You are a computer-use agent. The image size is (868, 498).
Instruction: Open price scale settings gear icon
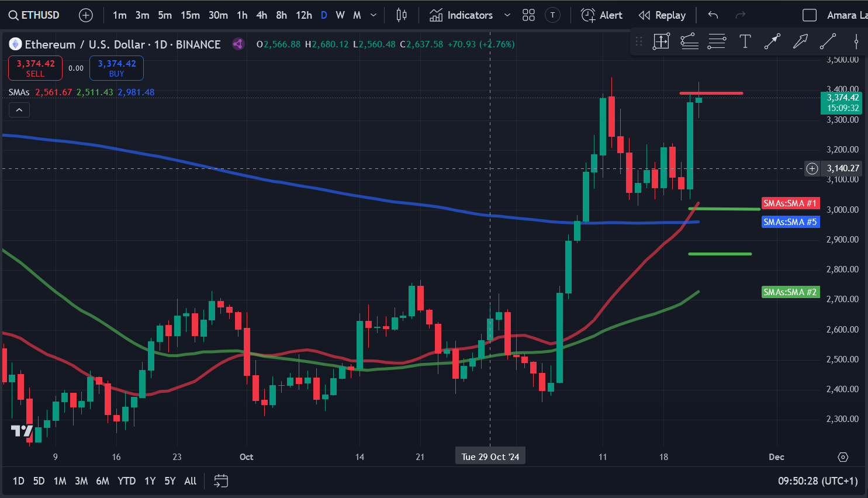(x=843, y=457)
